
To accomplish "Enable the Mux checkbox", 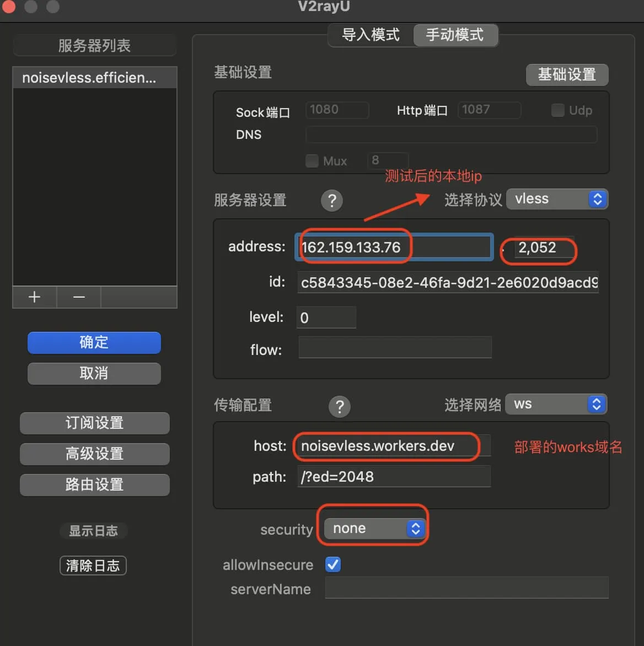I will pos(312,161).
